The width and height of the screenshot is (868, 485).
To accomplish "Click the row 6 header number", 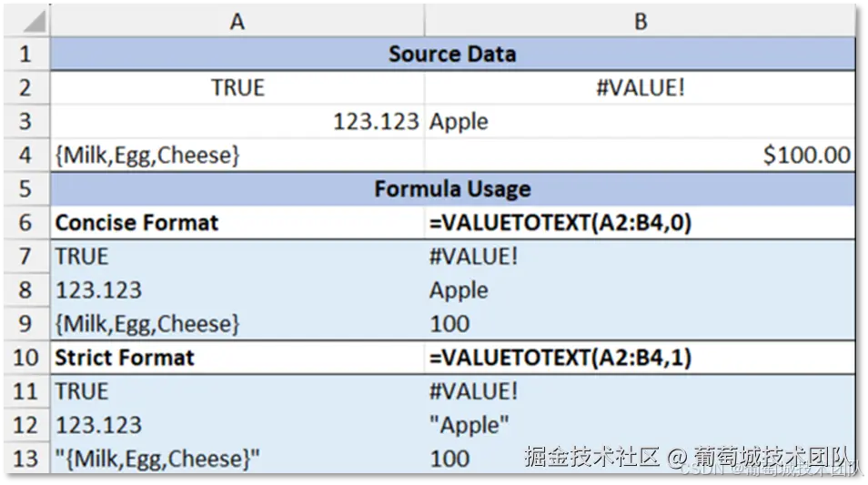I will (25, 223).
